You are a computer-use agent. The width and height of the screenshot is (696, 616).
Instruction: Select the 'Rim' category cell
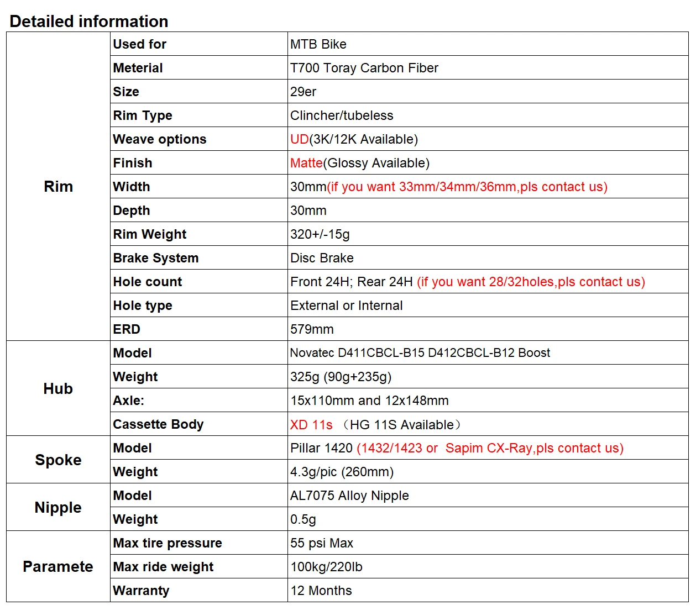pos(59,186)
